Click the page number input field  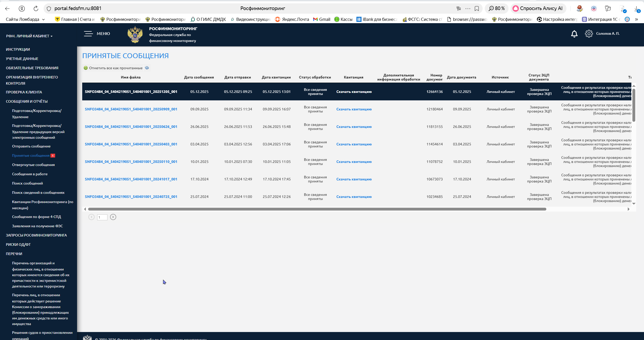coord(102,217)
